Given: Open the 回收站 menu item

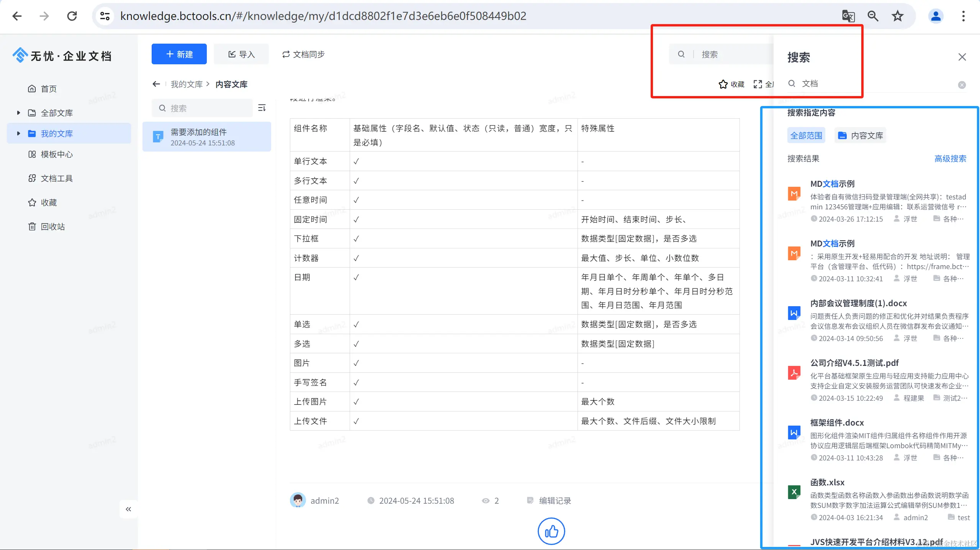Looking at the screenshot, I should (52, 227).
